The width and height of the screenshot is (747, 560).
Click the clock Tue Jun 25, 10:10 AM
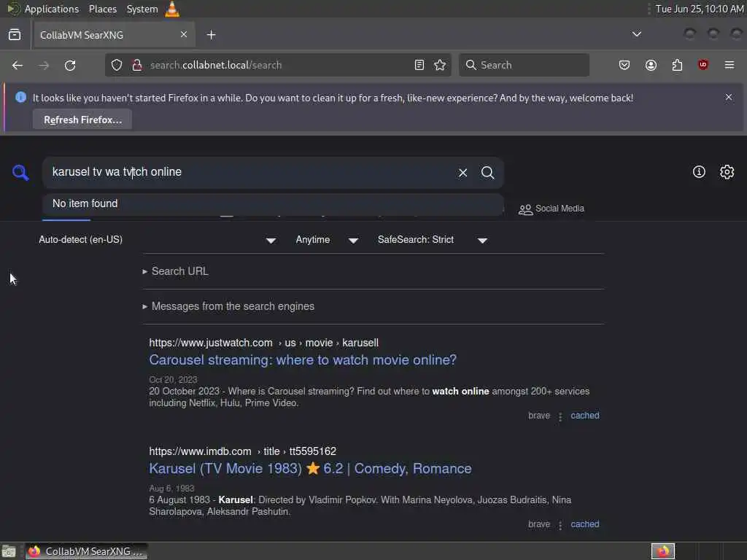pyautogui.click(x=700, y=9)
